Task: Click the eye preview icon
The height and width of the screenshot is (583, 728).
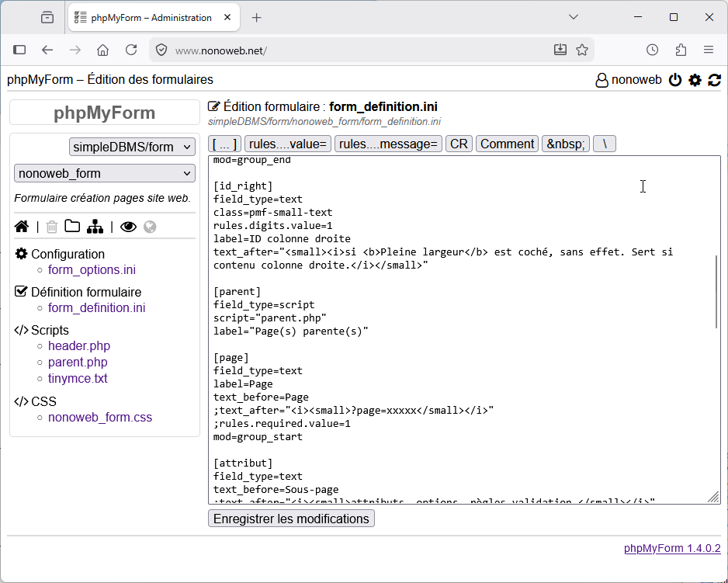Action: (x=129, y=227)
